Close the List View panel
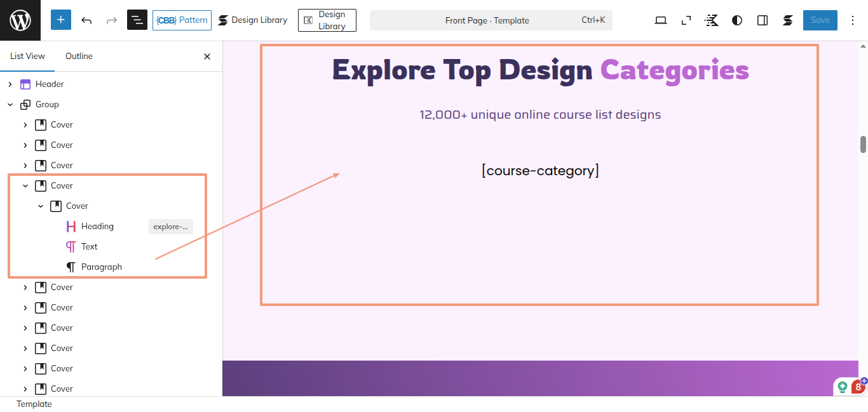 [207, 56]
